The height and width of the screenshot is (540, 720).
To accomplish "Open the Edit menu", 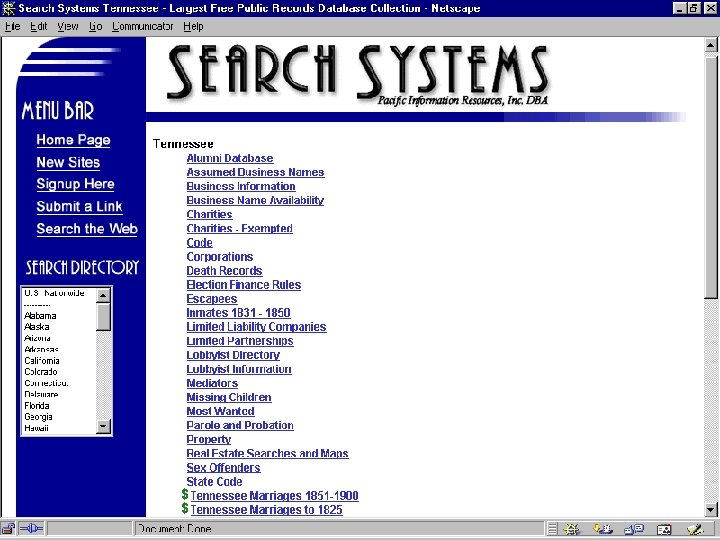I will [x=39, y=27].
